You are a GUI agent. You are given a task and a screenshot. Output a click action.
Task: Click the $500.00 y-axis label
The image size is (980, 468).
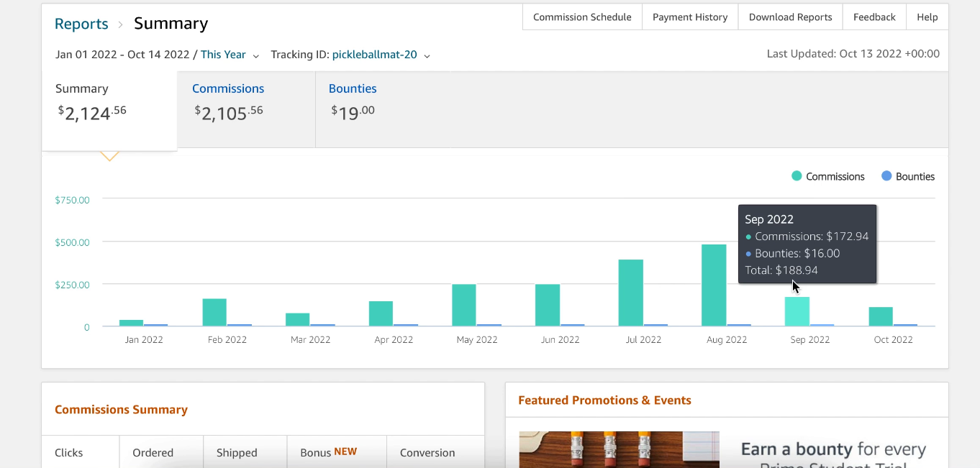click(72, 242)
